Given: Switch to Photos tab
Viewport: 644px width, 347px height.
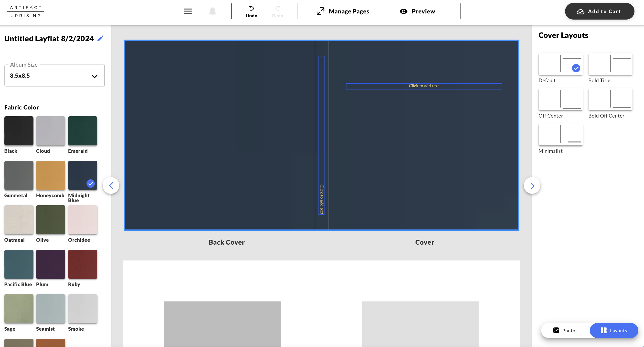Looking at the screenshot, I should click(566, 330).
